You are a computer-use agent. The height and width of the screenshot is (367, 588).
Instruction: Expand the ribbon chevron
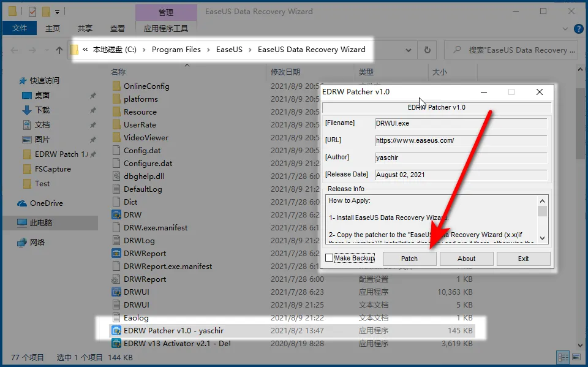[x=565, y=29]
